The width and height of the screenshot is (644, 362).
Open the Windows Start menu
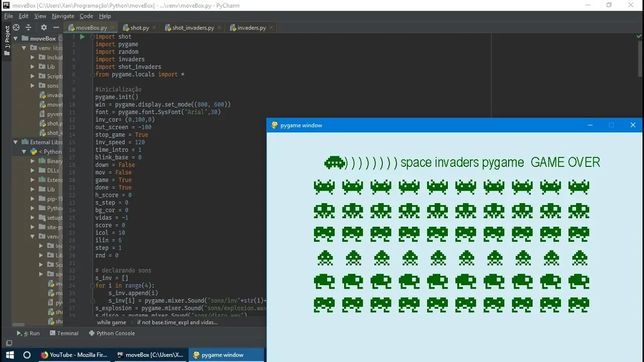click(x=10, y=355)
